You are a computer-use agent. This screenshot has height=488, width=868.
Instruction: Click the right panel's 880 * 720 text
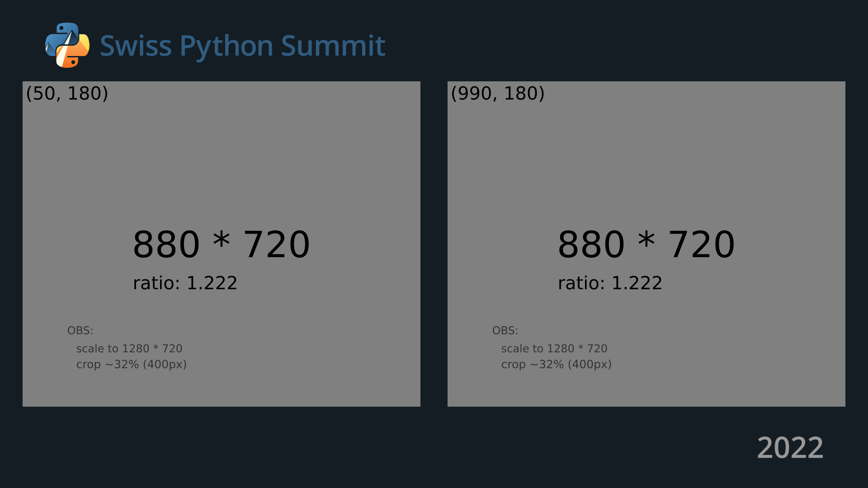[646, 244]
